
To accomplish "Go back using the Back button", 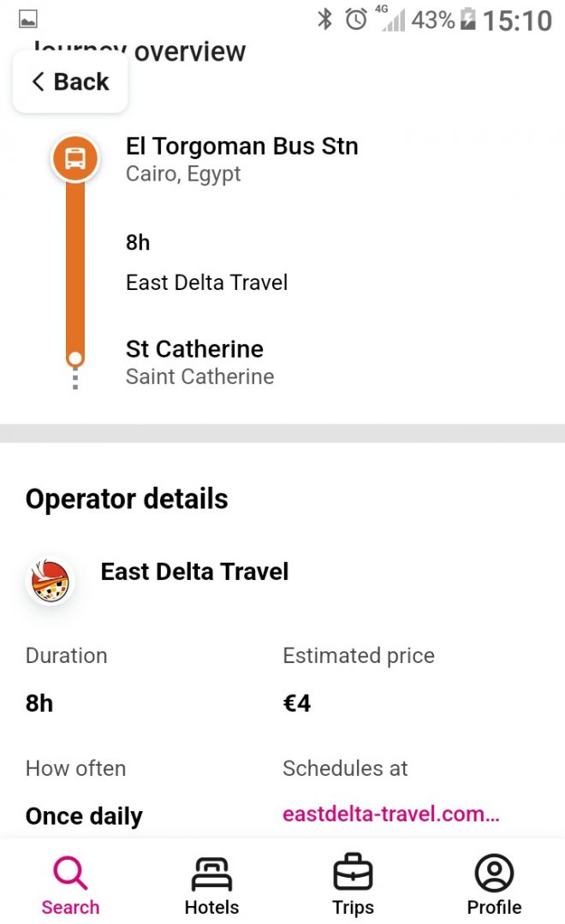I will click(x=70, y=82).
